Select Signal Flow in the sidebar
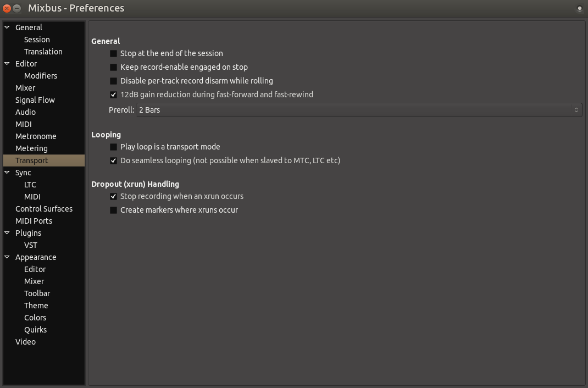This screenshot has width=588, height=388. pyautogui.click(x=35, y=100)
